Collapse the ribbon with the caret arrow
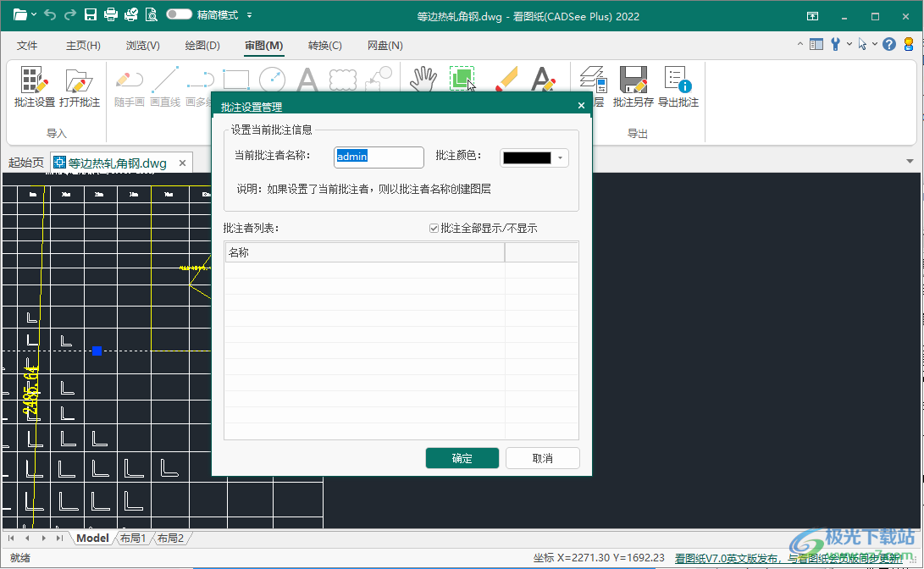This screenshot has width=924, height=569. 800,44
